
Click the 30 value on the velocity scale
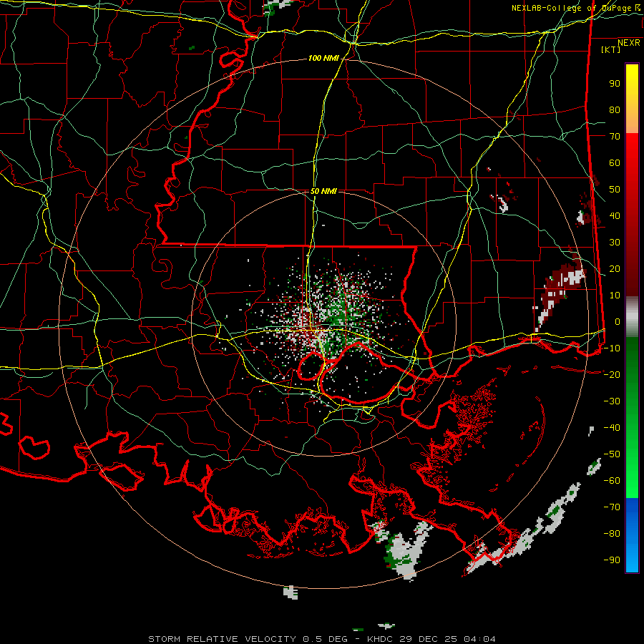click(x=615, y=243)
